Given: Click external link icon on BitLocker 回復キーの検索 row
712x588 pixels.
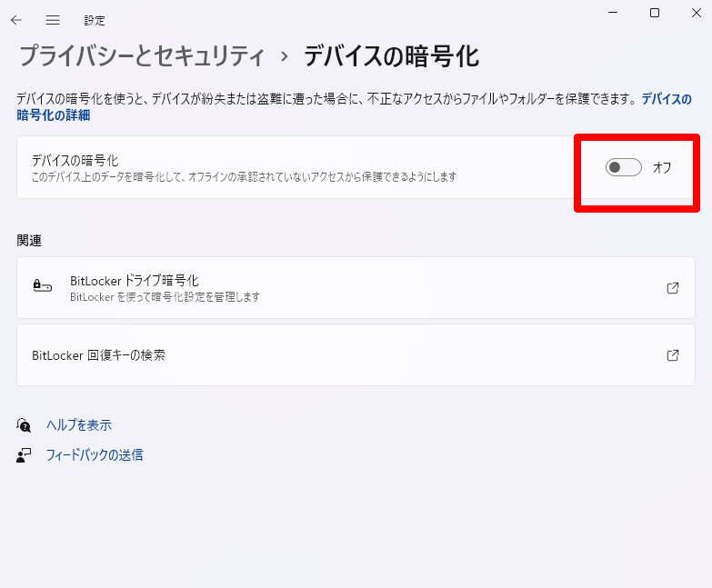Looking at the screenshot, I should tap(673, 355).
